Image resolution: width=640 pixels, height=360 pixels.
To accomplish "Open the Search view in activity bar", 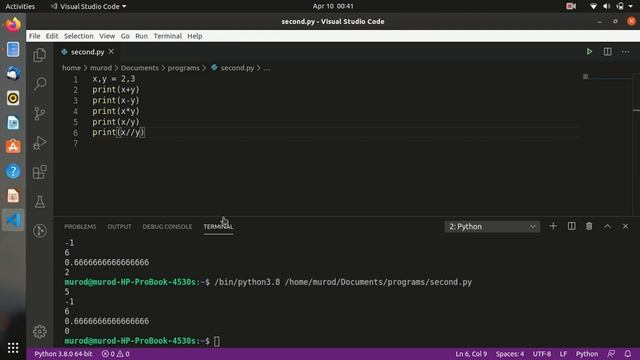I will click(x=40, y=84).
